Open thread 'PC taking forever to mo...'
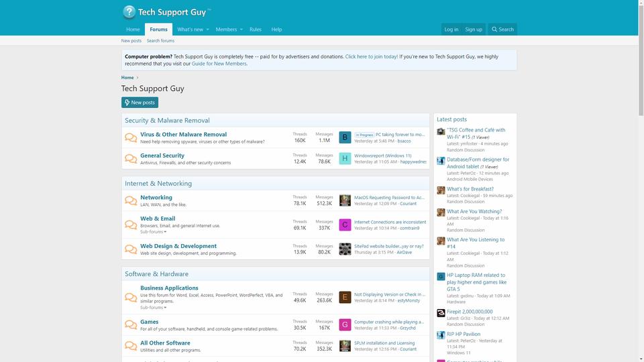The width and height of the screenshot is (644, 362). [x=400, y=135]
